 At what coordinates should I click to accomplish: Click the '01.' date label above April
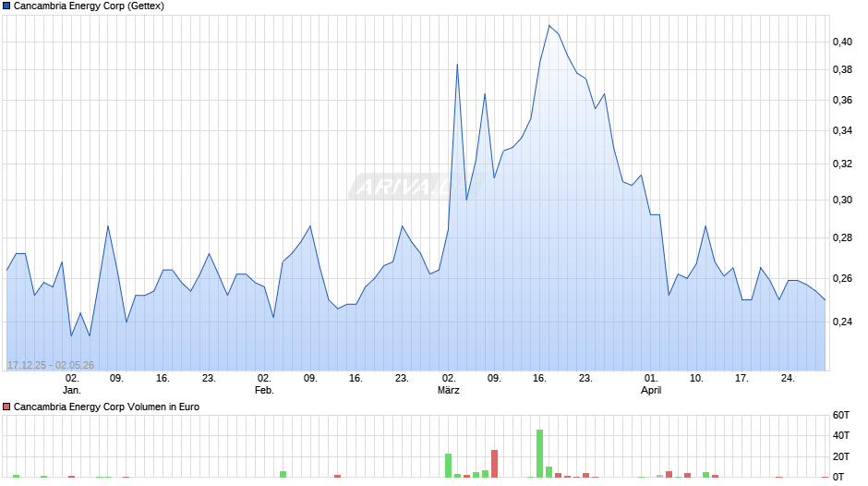tap(651, 378)
